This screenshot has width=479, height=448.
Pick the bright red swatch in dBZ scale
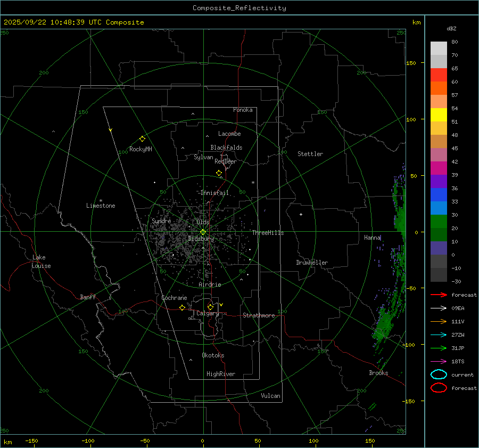pos(439,75)
